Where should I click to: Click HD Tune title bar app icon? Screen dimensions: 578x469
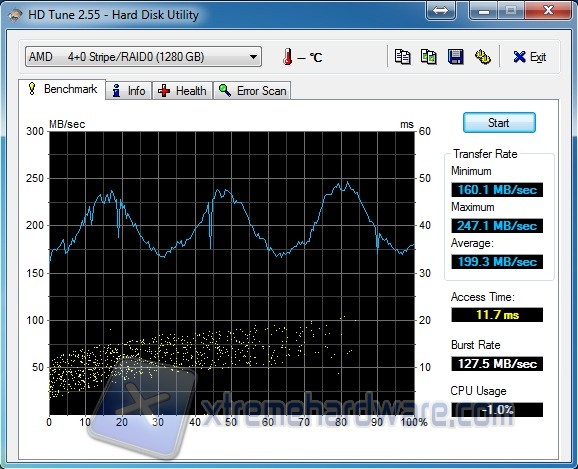[x=15, y=15]
